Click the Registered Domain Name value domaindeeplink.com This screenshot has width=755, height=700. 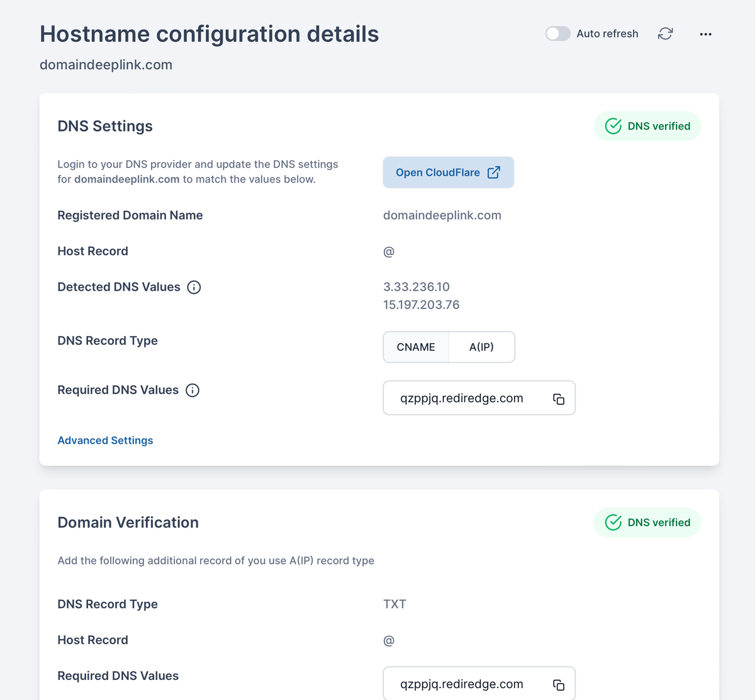442,215
